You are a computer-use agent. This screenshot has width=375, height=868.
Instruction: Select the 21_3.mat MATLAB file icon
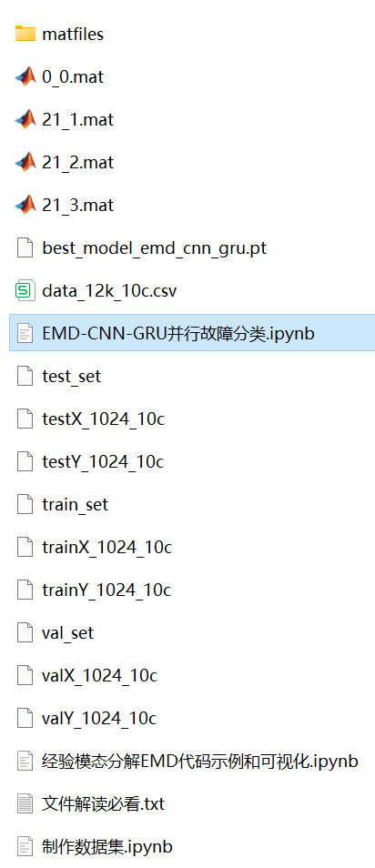coord(25,205)
